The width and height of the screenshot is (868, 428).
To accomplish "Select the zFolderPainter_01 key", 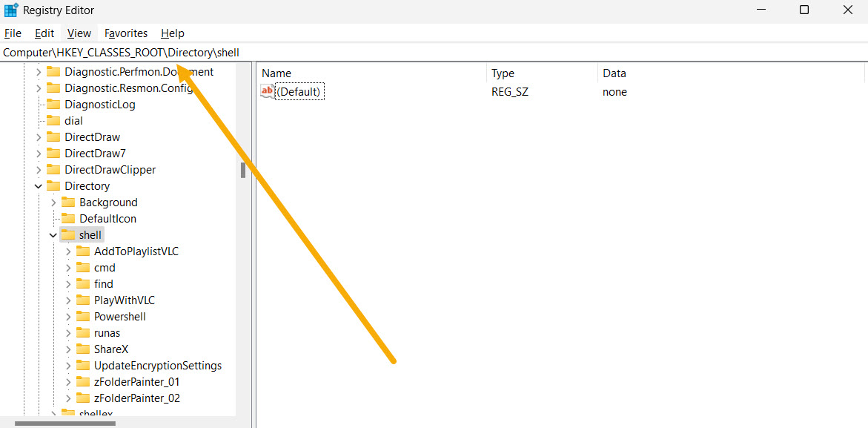I will (x=84, y=381).
